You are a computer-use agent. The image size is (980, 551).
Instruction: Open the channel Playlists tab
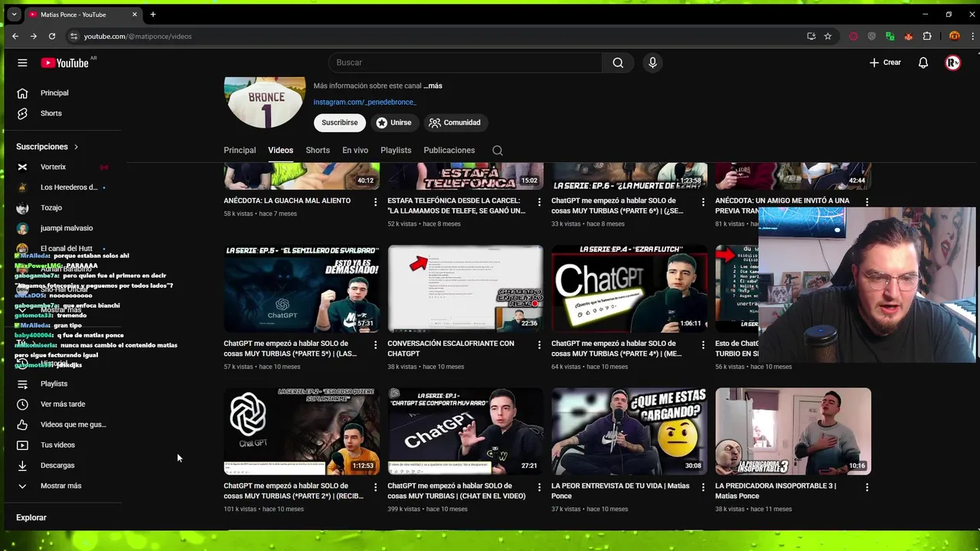point(396,150)
